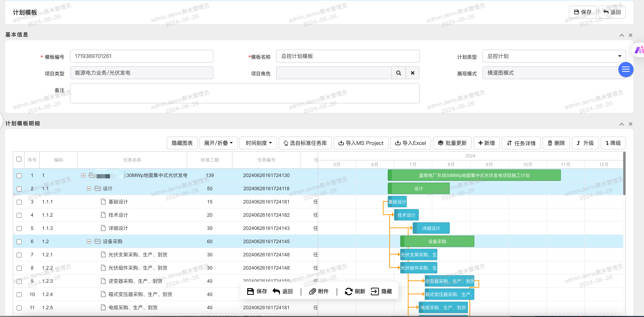
Task: Click the 升级 up-arrow toolbar button
Action: click(585, 143)
